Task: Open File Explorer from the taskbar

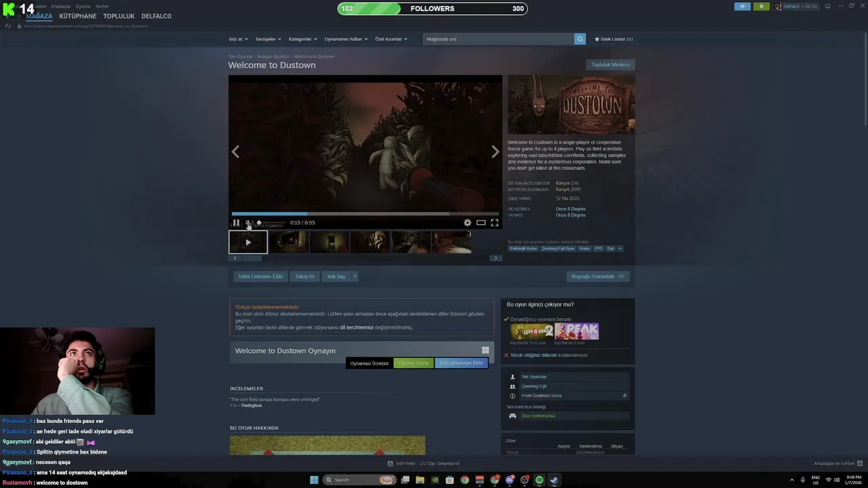Action: pyautogui.click(x=420, y=480)
